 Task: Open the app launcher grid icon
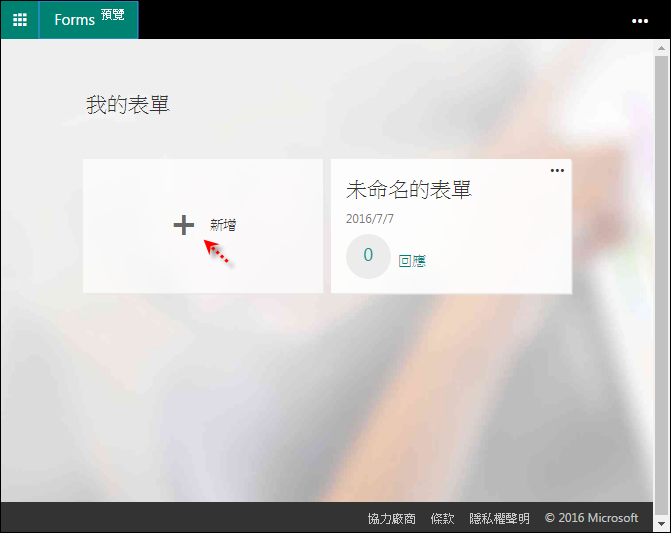click(20, 20)
